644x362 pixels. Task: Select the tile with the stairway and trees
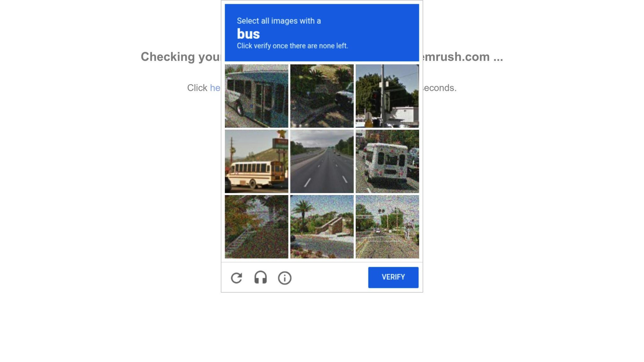point(257,227)
